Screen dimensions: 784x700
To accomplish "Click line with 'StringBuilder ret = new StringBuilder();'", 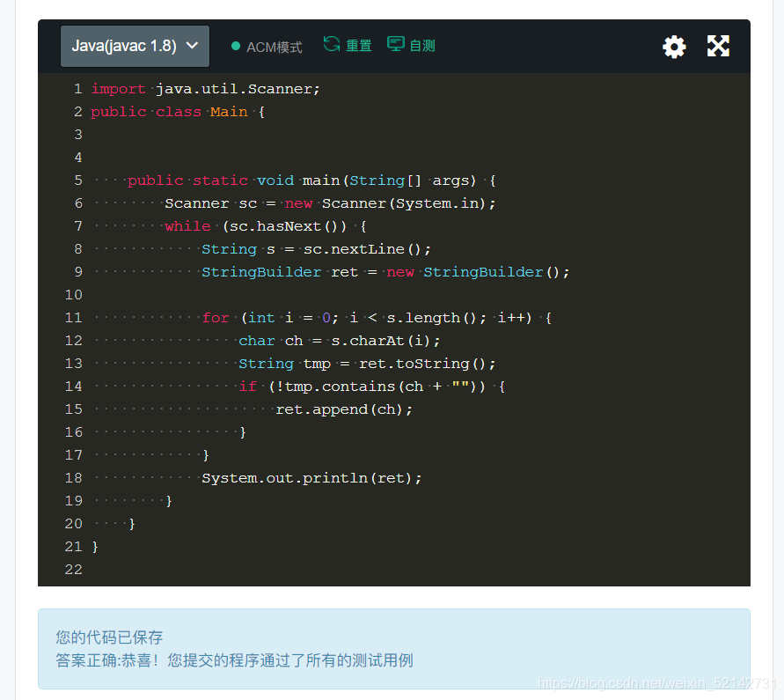I will coord(385,272).
